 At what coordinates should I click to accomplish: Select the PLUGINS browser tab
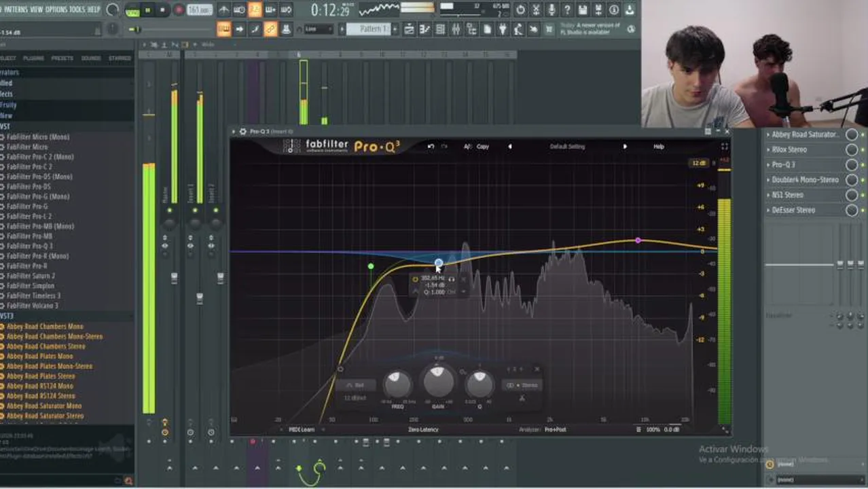[33, 58]
